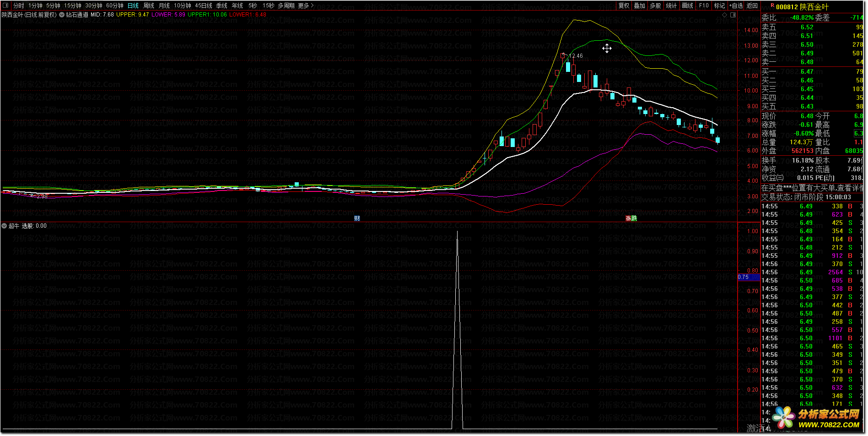Click the 1101 volume tick row
This screenshot has width=868, height=436.
(x=812, y=338)
